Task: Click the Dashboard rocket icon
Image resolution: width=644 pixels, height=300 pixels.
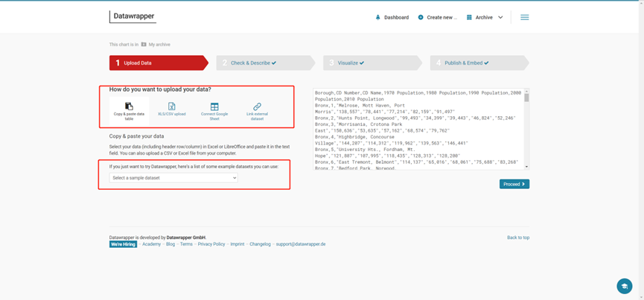Action: pos(378,18)
